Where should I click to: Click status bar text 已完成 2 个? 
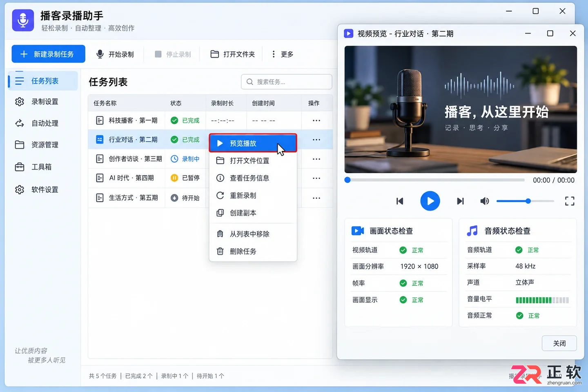click(x=139, y=376)
